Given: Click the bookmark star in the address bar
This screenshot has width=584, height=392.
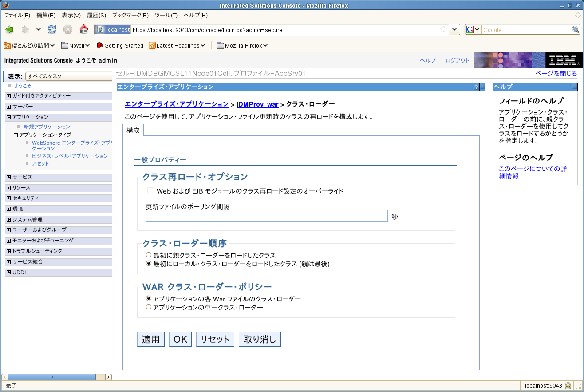Looking at the screenshot, I should point(444,30).
